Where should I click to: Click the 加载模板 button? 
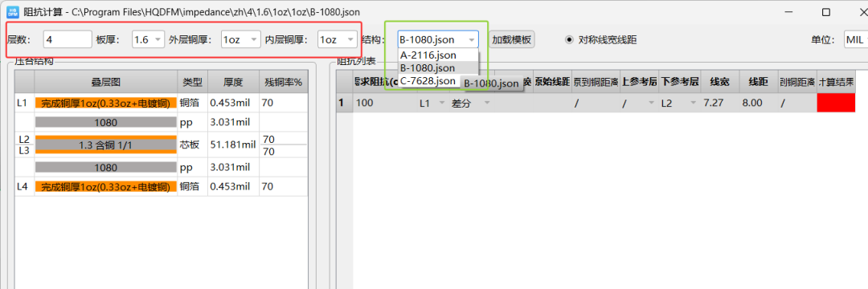[x=512, y=40]
